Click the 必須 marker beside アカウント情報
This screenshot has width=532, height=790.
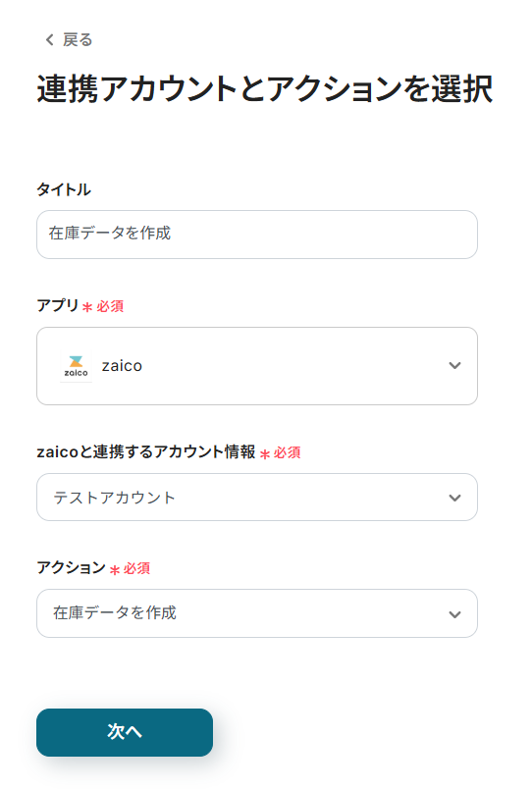280,453
